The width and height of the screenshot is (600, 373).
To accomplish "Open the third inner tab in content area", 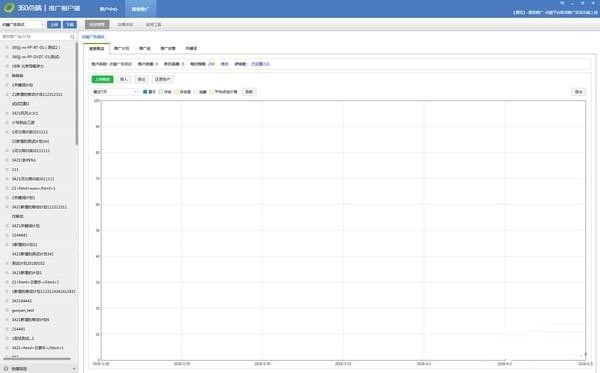I will coord(145,49).
